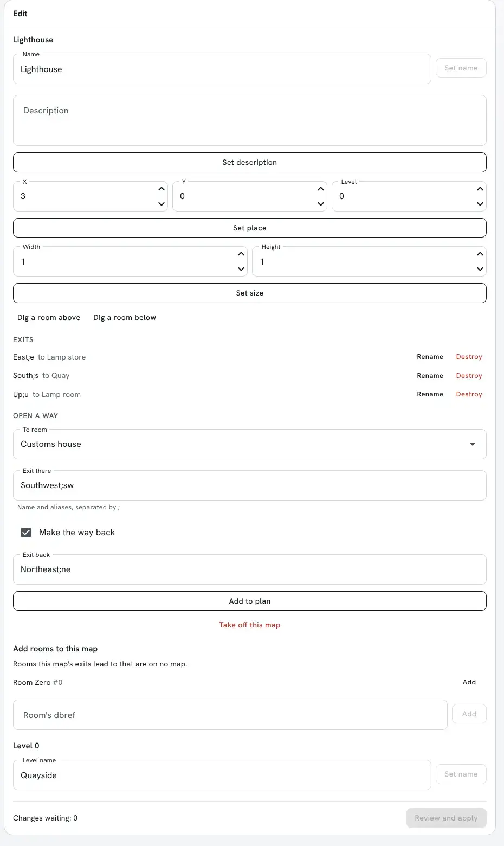Raise the Level number by one

point(480,189)
